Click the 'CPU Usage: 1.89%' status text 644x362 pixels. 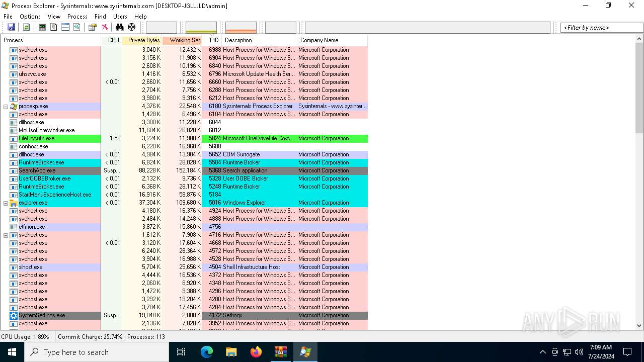click(25, 337)
